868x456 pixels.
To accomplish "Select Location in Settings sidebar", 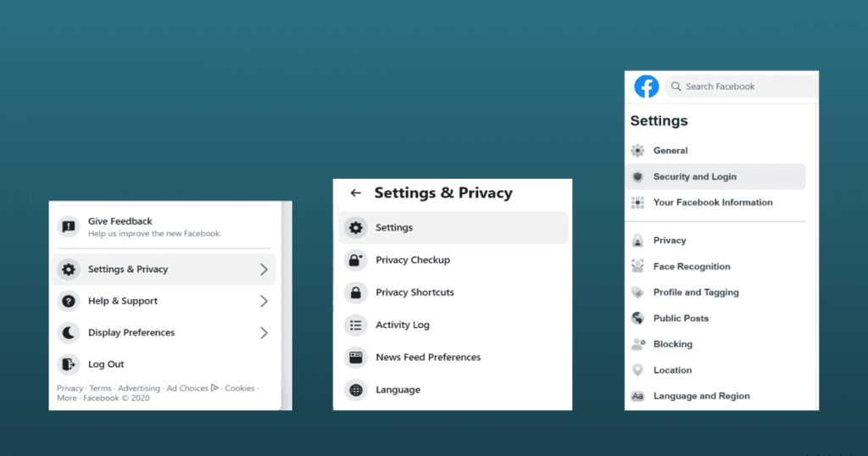I will pyautogui.click(x=715, y=370).
